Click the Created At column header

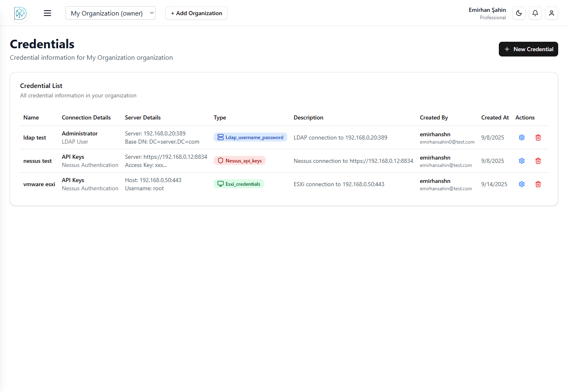coord(495,117)
